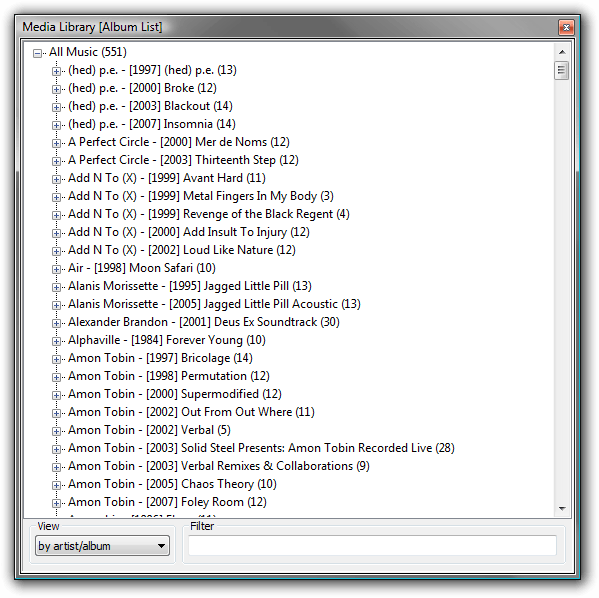Expand A Perfect Circle Mer de Noms
599x598 pixels.
coord(57,143)
